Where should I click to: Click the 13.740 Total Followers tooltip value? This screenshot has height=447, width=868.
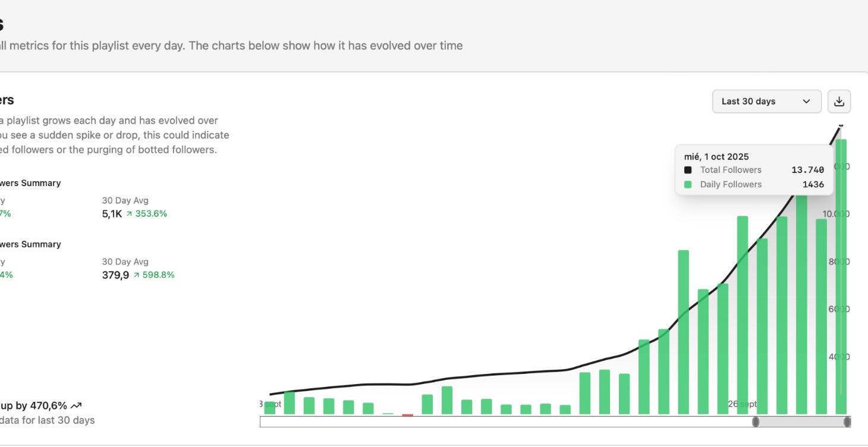point(807,170)
